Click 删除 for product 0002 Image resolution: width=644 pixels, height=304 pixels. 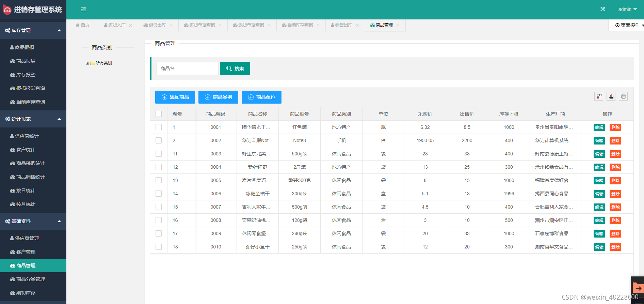coord(615,141)
